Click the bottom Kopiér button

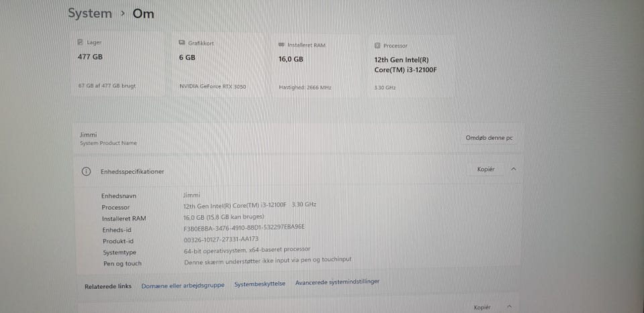(482, 307)
